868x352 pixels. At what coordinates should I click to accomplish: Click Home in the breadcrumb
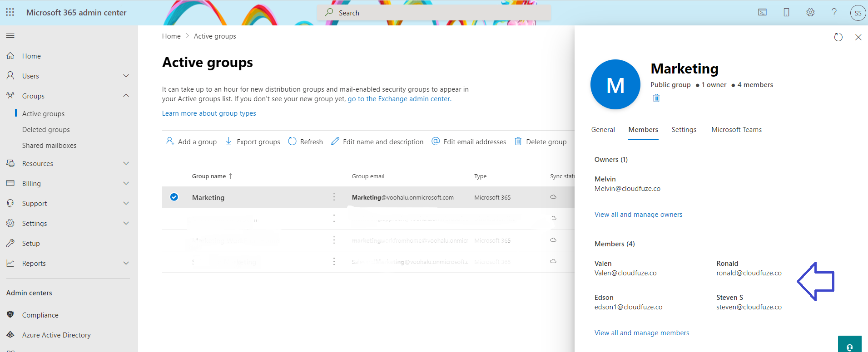(x=171, y=36)
